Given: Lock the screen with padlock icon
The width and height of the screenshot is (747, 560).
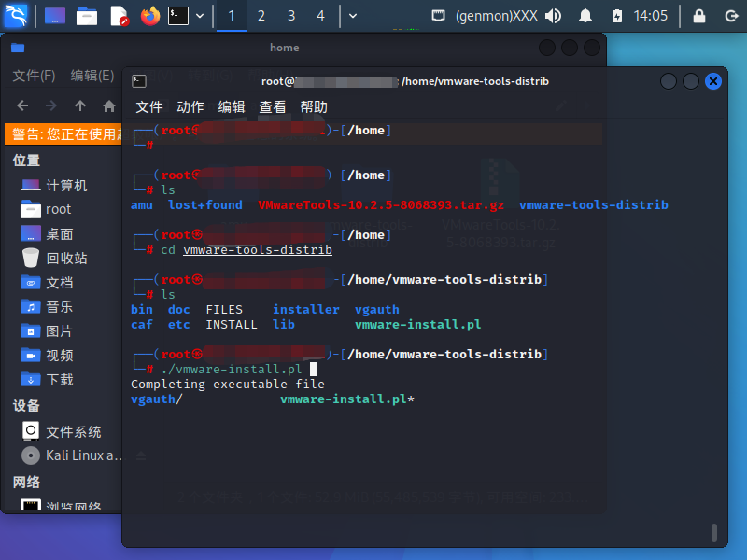Looking at the screenshot, I should [698, 16].
